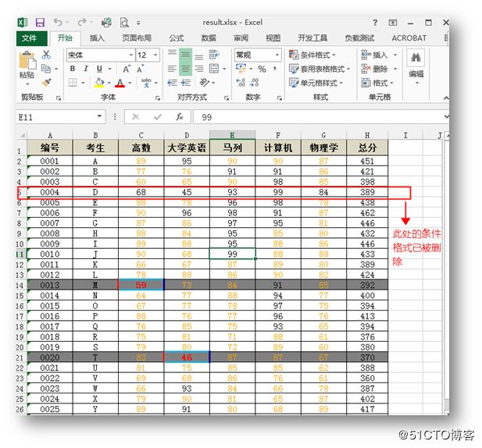
Task: Increase the font size
Action: click(x=127, y=69)
